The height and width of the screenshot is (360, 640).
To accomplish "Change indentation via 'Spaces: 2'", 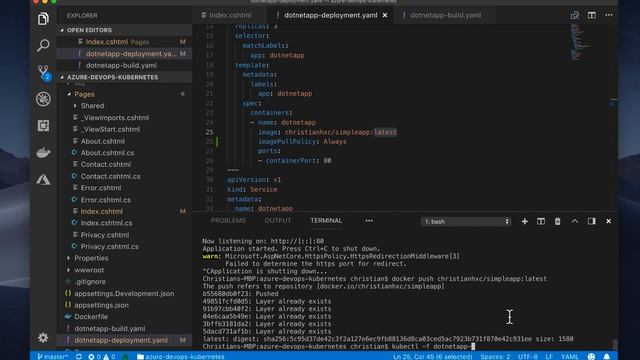I will click(x=495, y=356).
